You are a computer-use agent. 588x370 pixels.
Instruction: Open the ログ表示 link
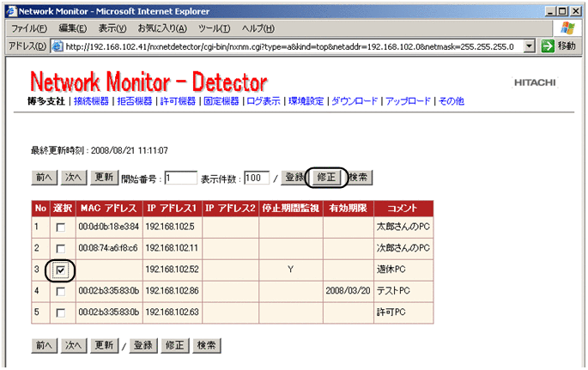pos(264,101)
